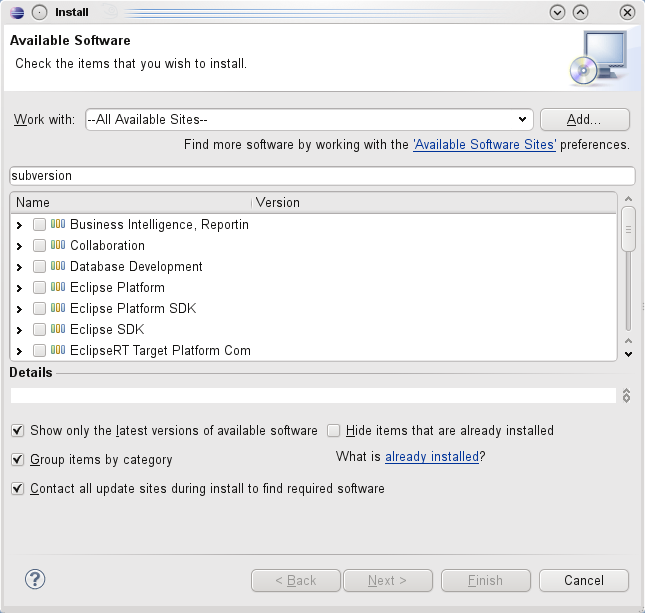645x613 pixels.
Task: Check the Business Intelligence, Reportin checkbox
Action: click(39, 225)
